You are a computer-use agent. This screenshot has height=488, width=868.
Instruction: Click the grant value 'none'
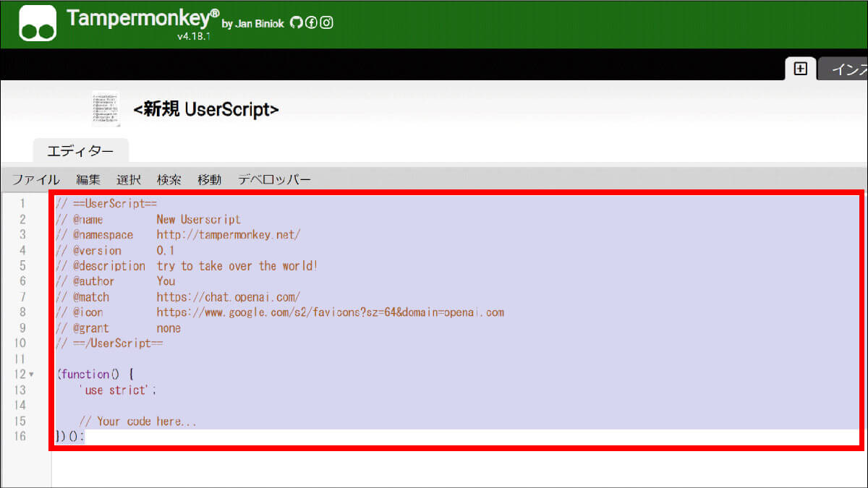(x=169, y=328)
